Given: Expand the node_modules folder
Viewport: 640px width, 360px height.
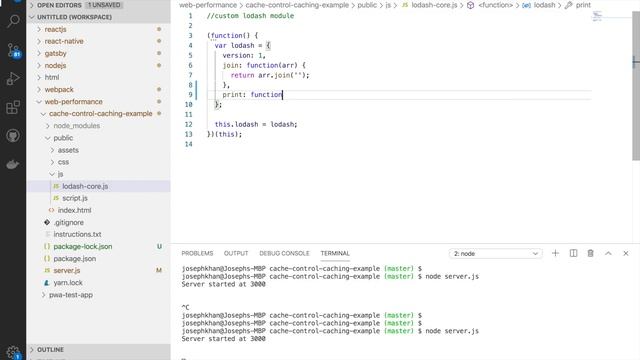Looking at the screenshot, I should 77,126.
